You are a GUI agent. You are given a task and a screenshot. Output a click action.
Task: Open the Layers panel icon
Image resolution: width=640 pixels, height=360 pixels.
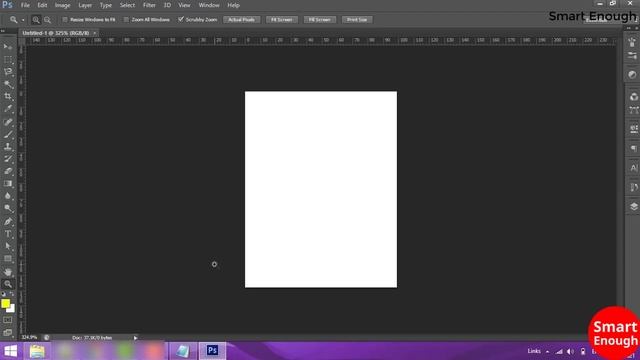coord(633,207)
